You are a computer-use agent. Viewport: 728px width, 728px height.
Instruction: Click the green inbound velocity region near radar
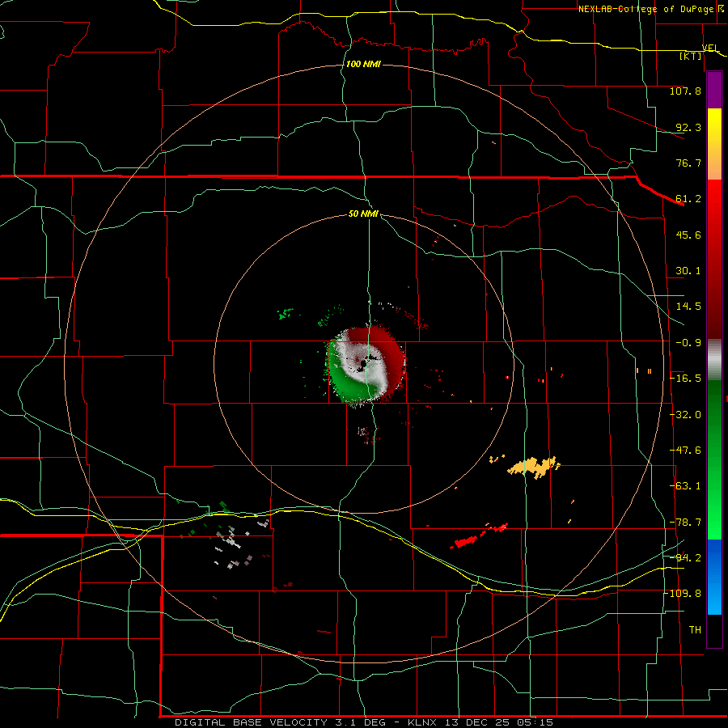coord(349,384)
